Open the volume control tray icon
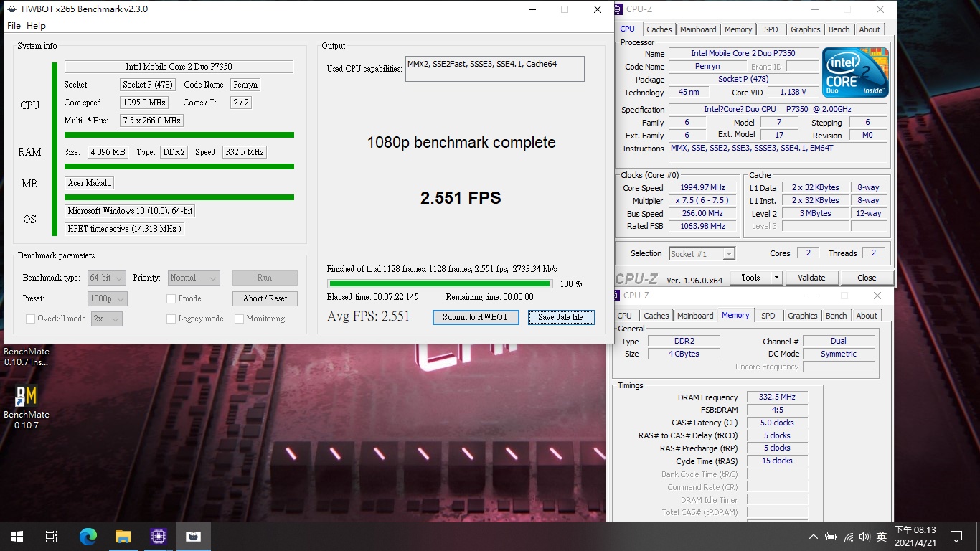The width and height of the screenshot is (980, 551). (864, 537)
